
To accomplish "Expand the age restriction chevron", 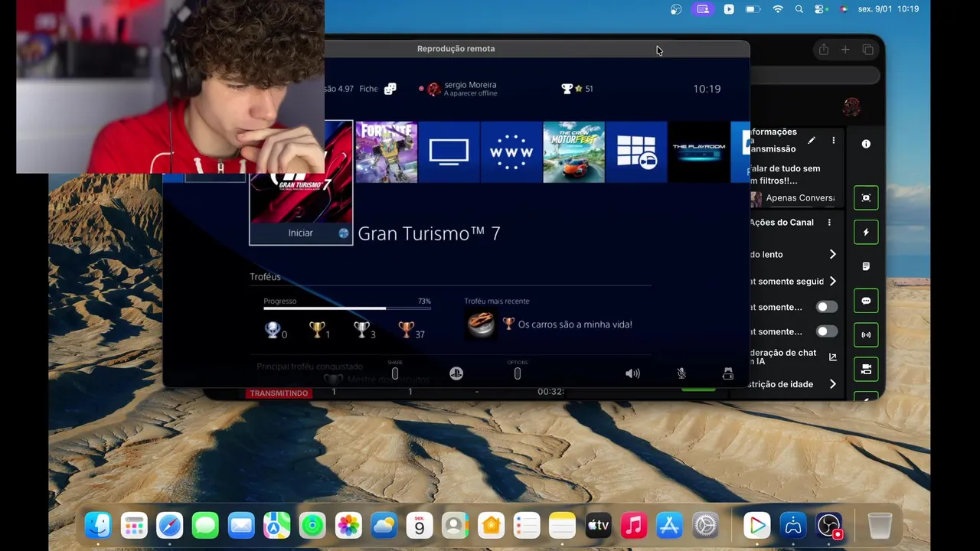I will pos(832,384).
